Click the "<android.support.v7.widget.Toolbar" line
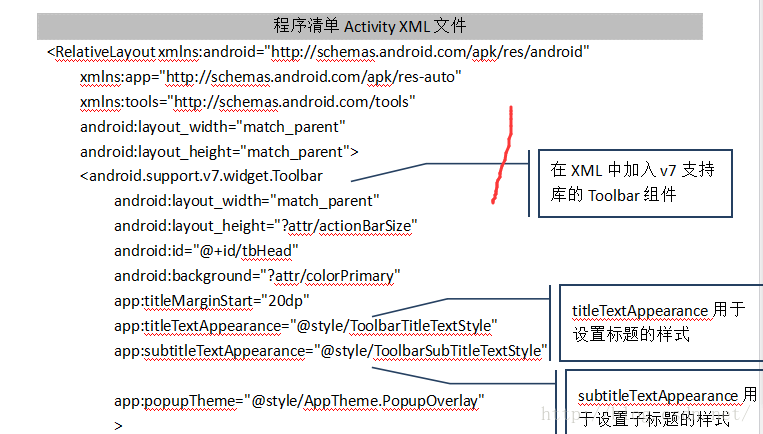763x434 pixels. [x=201, y=176]
